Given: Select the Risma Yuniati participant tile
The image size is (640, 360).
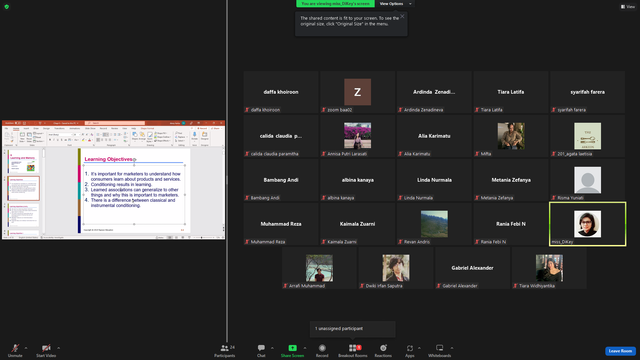Looking at the screenshot, I should pyautogui.click(x=587, y=180).
